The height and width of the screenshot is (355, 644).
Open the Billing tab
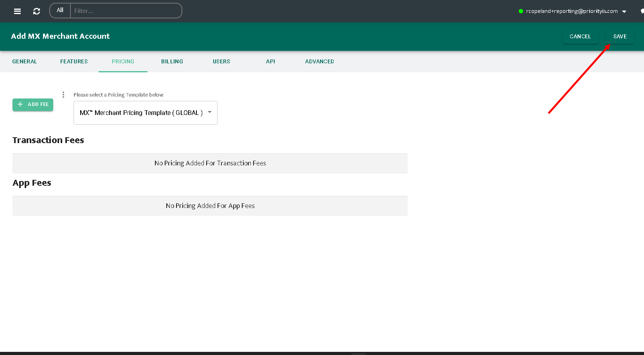click(172, 61)
